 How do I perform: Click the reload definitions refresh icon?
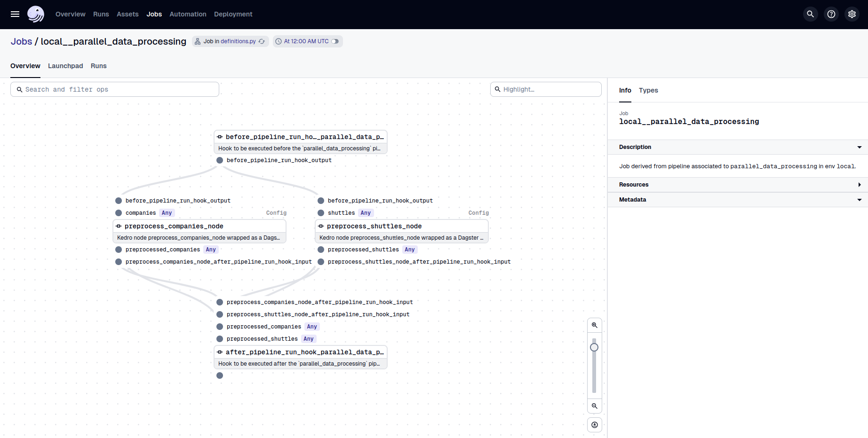(262, 41)
